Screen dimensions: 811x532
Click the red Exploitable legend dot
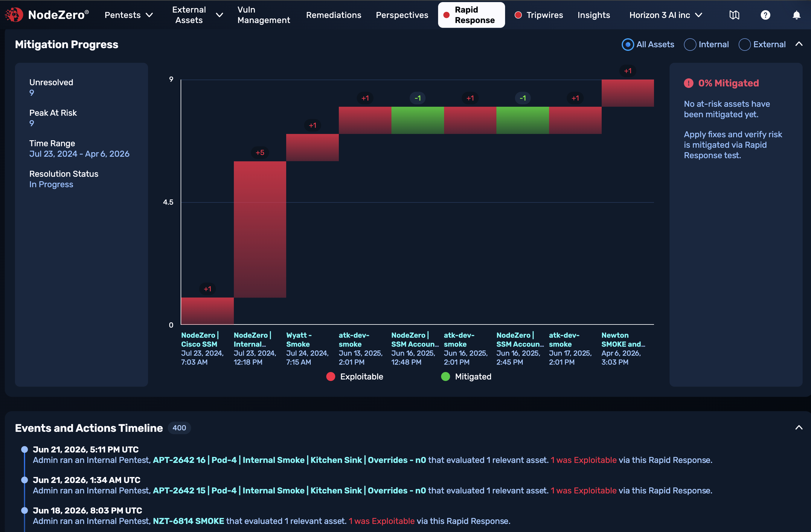click(330, 376)
